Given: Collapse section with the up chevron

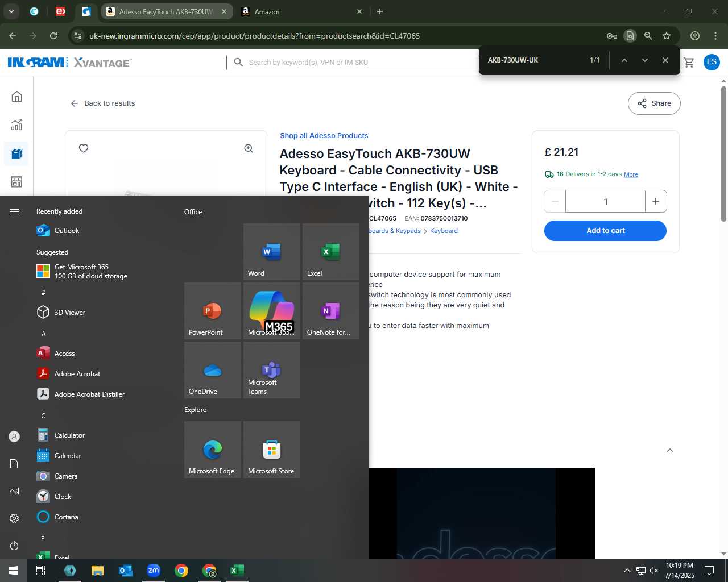Looking at the screenshot, I should [670, 450].
